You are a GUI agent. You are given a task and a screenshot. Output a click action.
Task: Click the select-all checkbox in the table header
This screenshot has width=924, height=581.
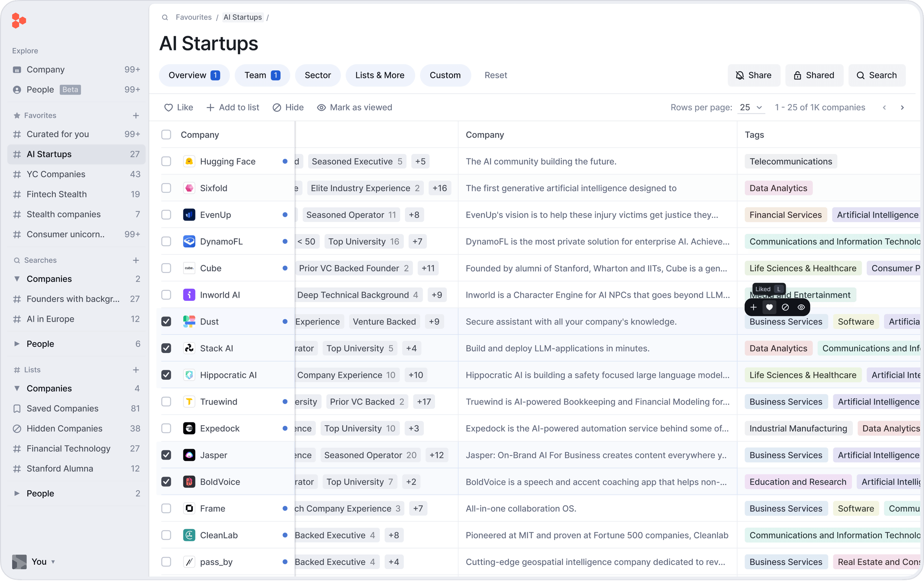pos(166,134)
